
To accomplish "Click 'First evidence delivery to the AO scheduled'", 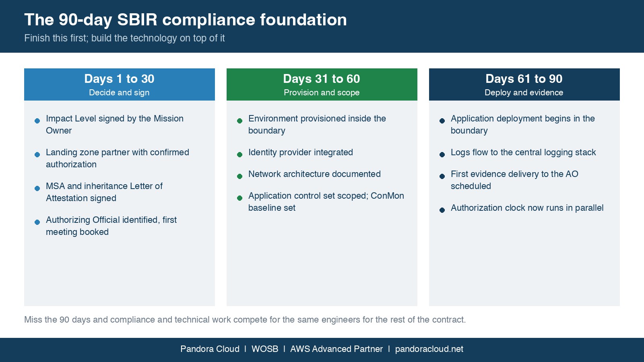I will point(514,180).
